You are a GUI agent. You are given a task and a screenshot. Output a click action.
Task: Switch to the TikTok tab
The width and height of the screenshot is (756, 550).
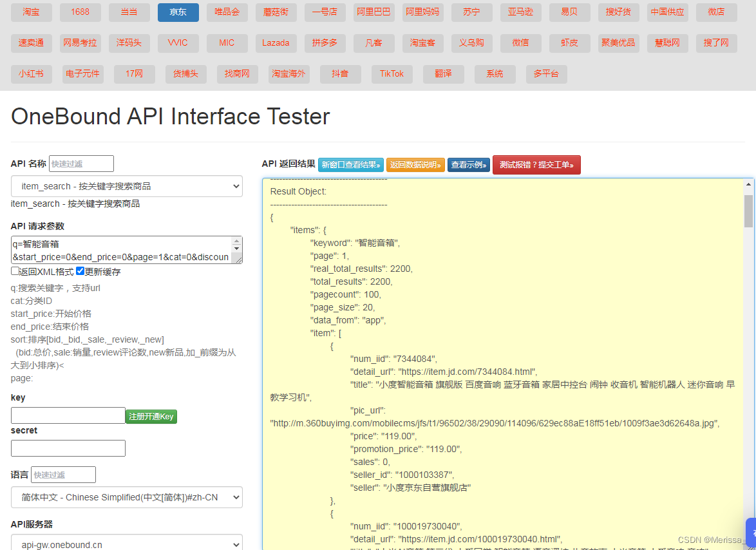[392, 74]
